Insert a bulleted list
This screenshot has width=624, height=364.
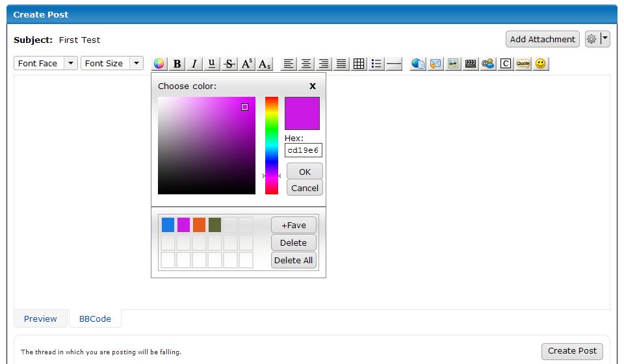point(376,64)
